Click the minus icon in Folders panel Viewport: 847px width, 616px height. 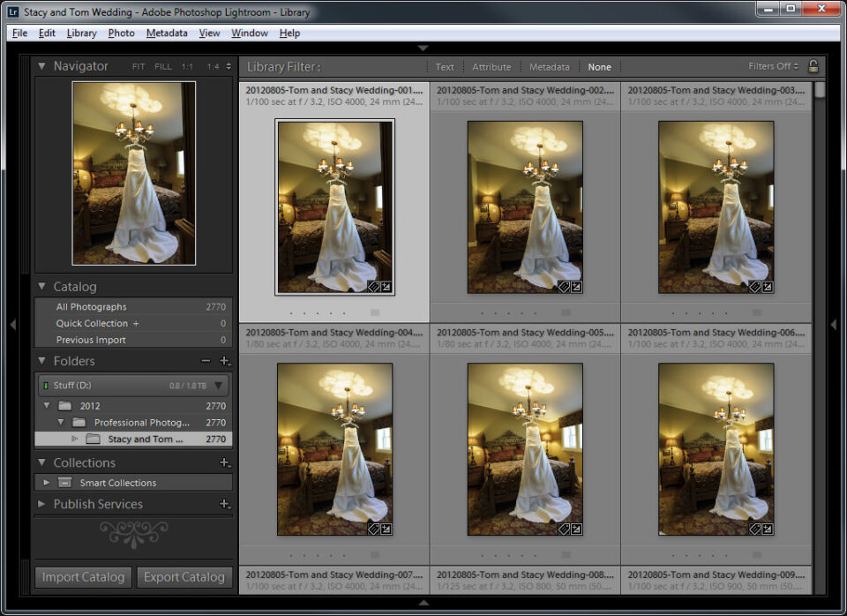click(206, 361)
